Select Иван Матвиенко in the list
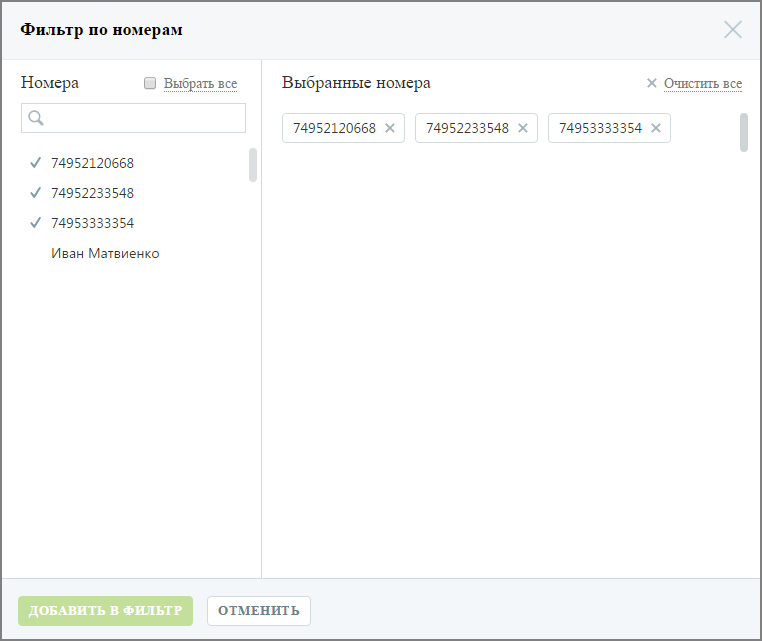The width and height of the screenshot is (762, 641). click(105, 254)
